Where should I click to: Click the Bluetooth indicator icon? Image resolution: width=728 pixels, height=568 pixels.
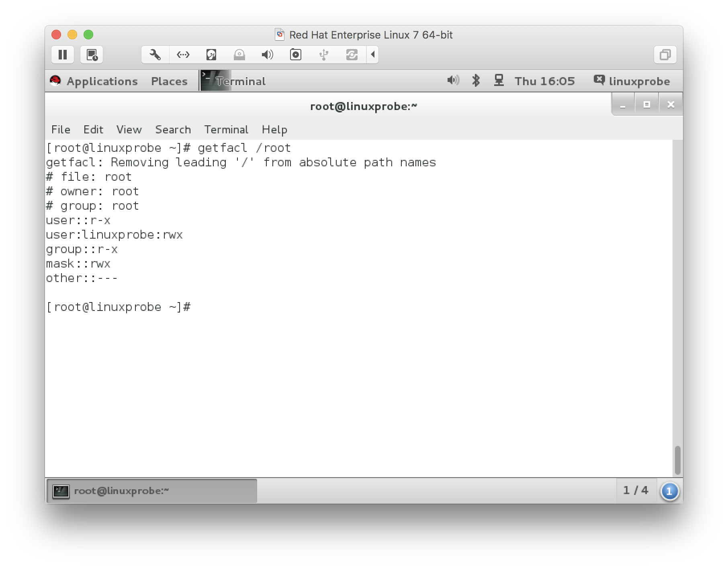[476, 80]
